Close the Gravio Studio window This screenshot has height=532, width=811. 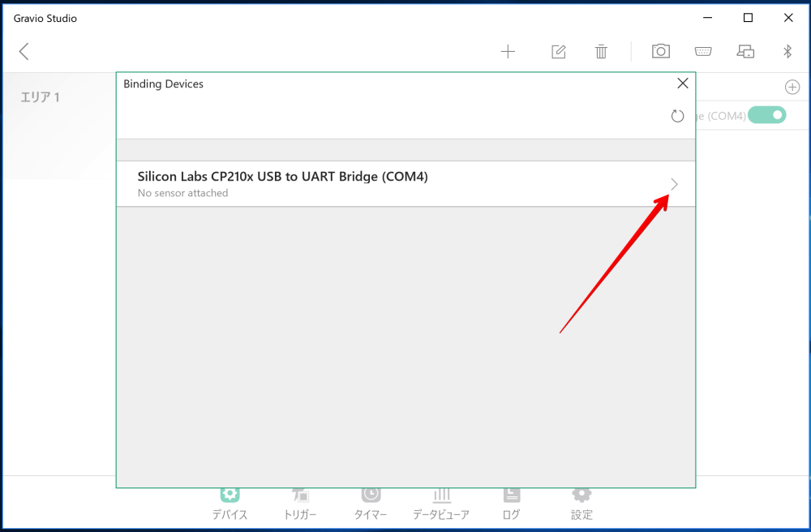pos(788,18)
